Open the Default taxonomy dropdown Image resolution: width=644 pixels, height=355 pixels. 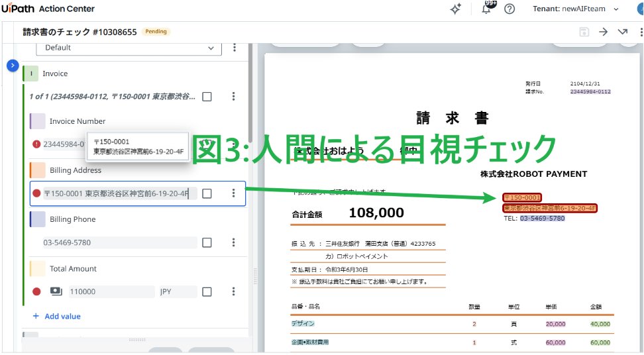129,48
